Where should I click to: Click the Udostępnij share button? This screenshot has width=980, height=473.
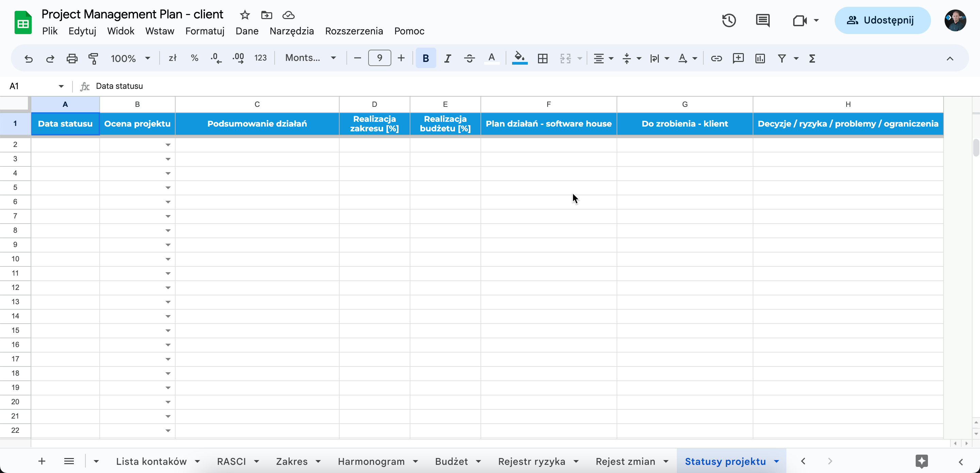point(882,20)
